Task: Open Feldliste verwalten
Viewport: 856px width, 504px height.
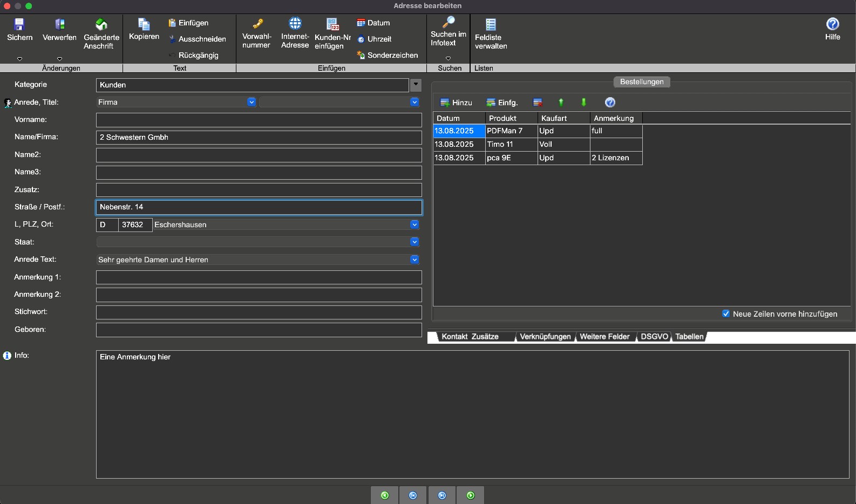Action: point(491,34)
